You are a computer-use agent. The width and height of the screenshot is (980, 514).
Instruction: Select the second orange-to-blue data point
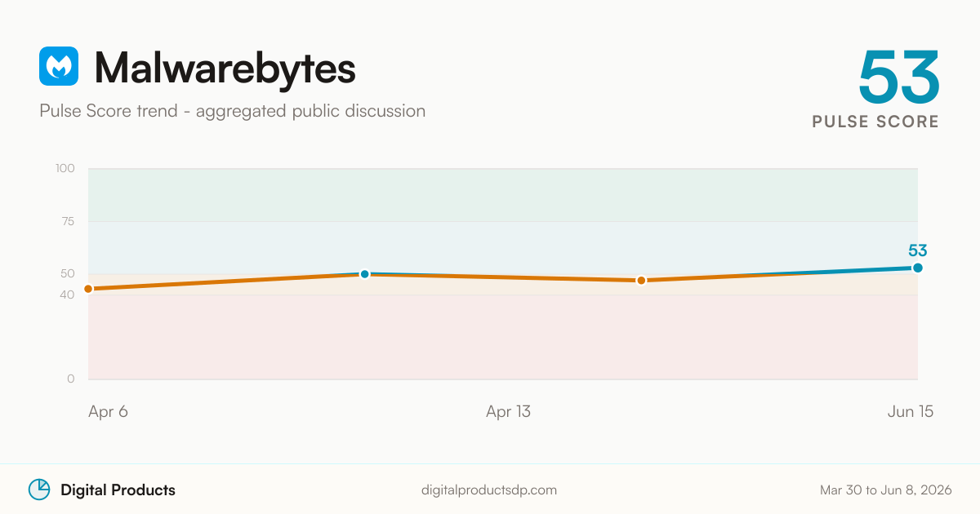365,274
